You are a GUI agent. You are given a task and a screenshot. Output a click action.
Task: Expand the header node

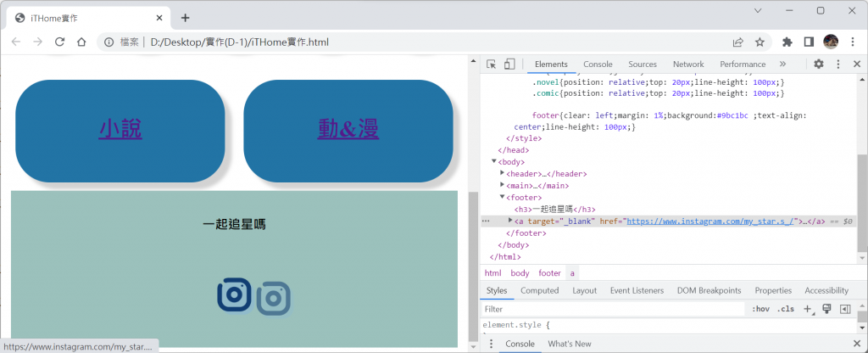pos(502,173)
